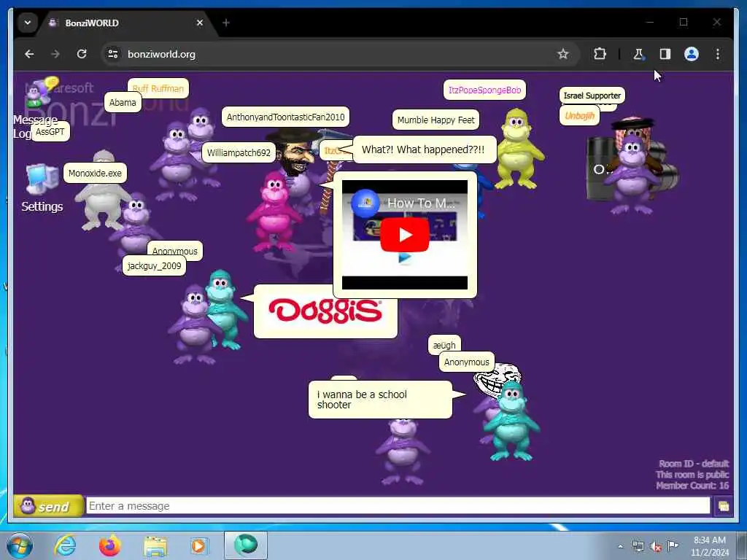Open Action Center flag icon
The height and width of the screenshot is (560, 747).
pyautogui.click(x=673, y=546)
